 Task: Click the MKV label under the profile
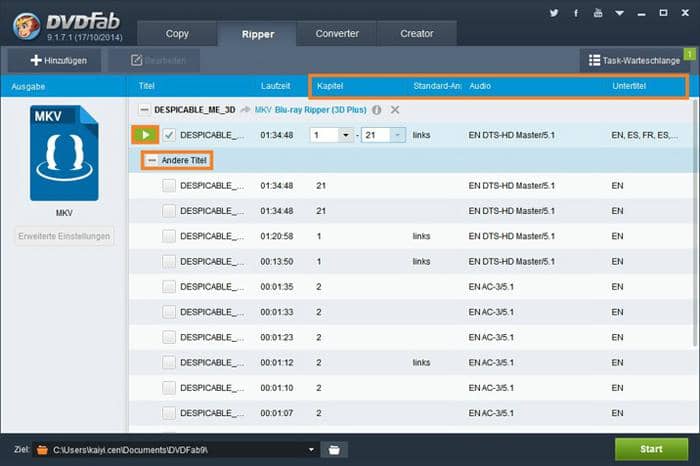point(64,213)
